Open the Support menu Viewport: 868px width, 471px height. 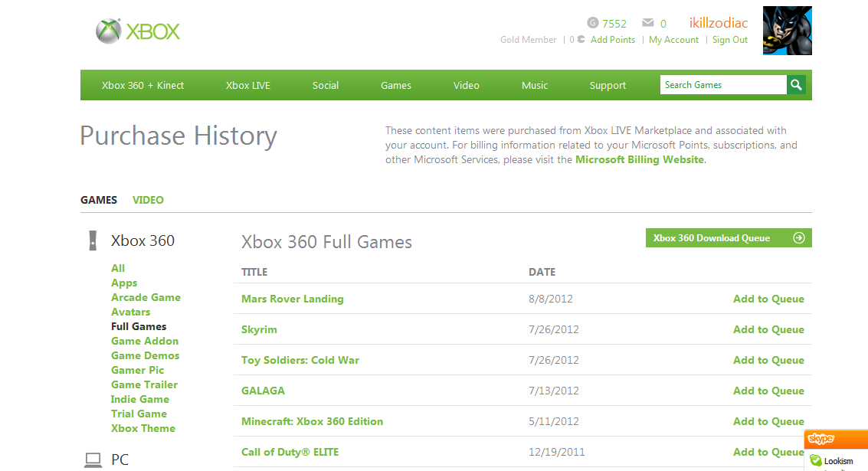(x=608, y=86)
